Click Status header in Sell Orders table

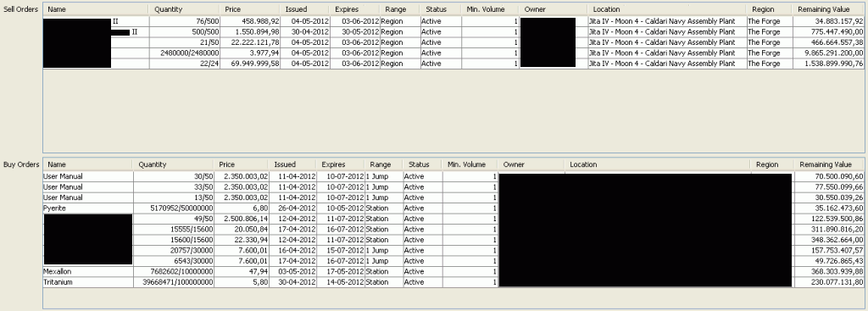[440, 9]
